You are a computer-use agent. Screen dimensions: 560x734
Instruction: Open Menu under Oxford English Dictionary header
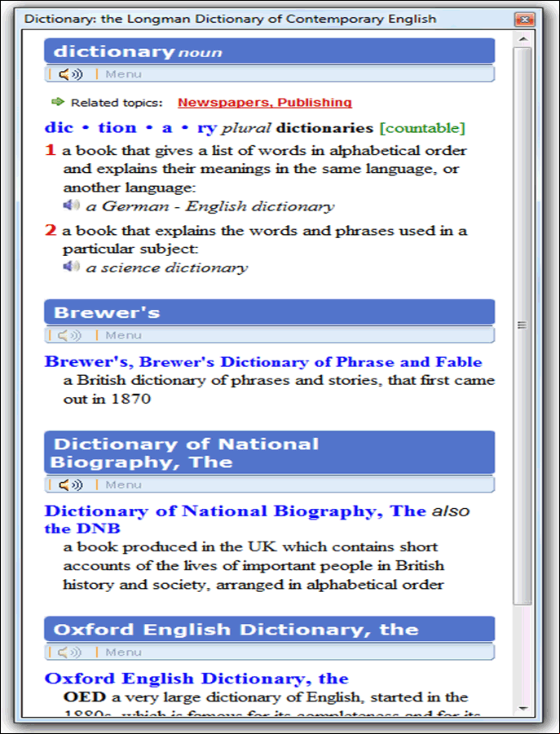point(124,652)
